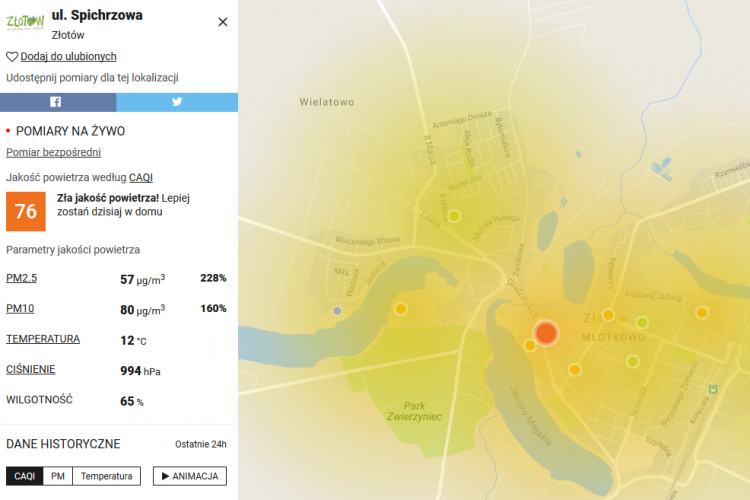This screenshot has height=500, width=750.
Task: Close the ul. Spichrzowa details panel
Action: tap(222, 22)
